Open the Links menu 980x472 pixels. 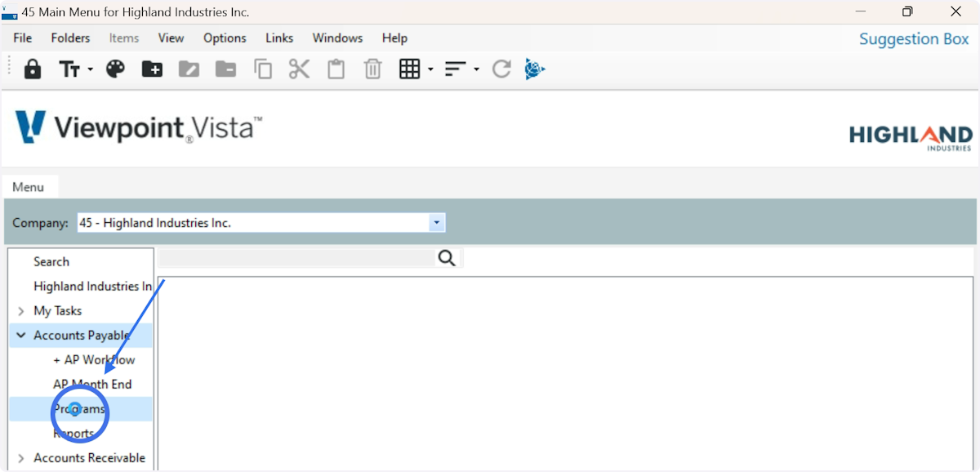coord(279,38)
